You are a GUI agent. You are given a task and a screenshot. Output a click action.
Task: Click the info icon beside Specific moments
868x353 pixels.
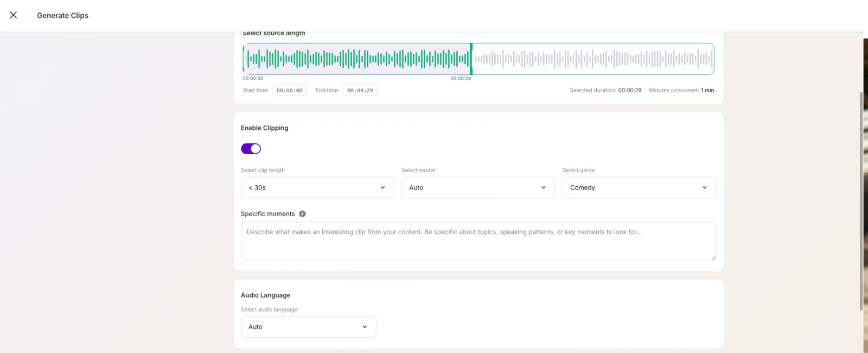pos(302,214)
